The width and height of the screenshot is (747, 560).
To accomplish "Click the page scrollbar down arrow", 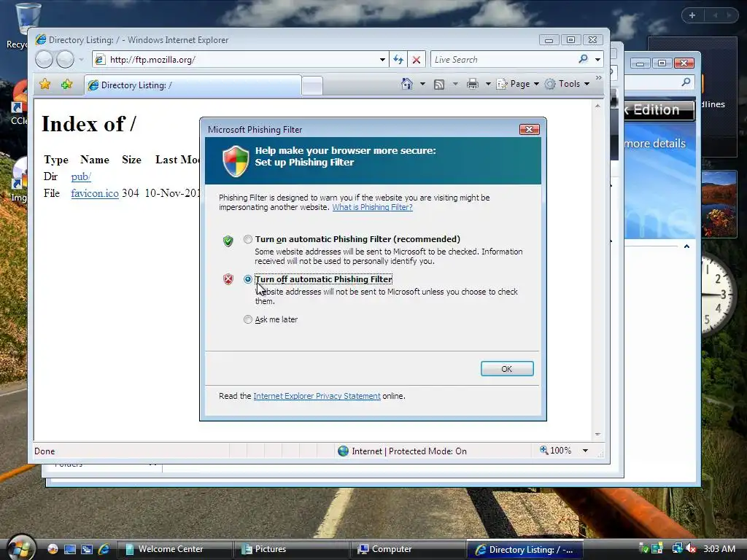I will click(597, 435).
